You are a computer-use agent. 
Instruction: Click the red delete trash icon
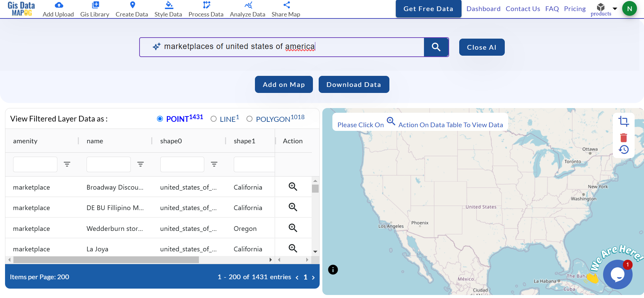(x=624, y=138)
